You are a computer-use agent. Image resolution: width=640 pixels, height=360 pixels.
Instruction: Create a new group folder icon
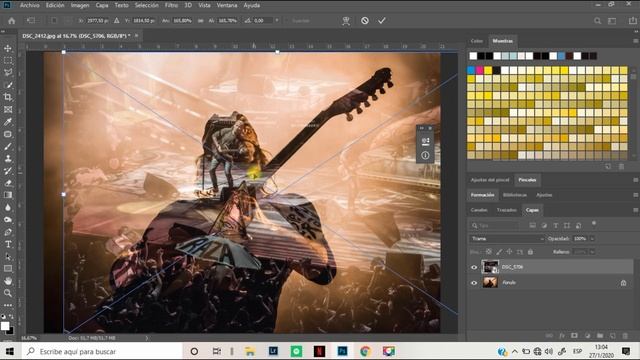[600, 336]
